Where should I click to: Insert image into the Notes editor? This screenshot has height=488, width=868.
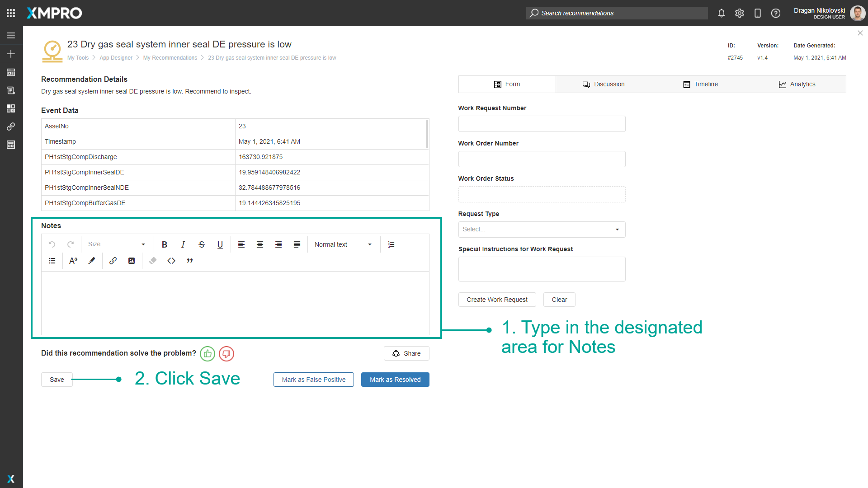(x=132, y=261)
